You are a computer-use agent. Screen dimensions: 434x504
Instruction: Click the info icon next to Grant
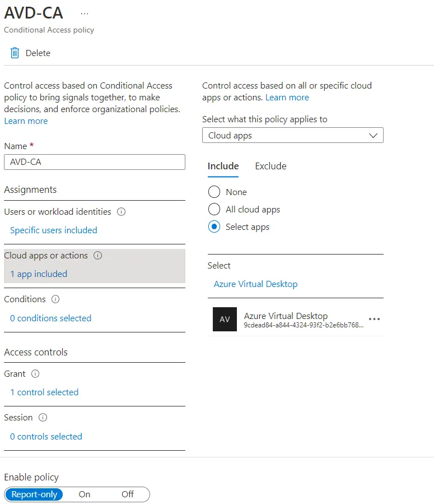35,374
